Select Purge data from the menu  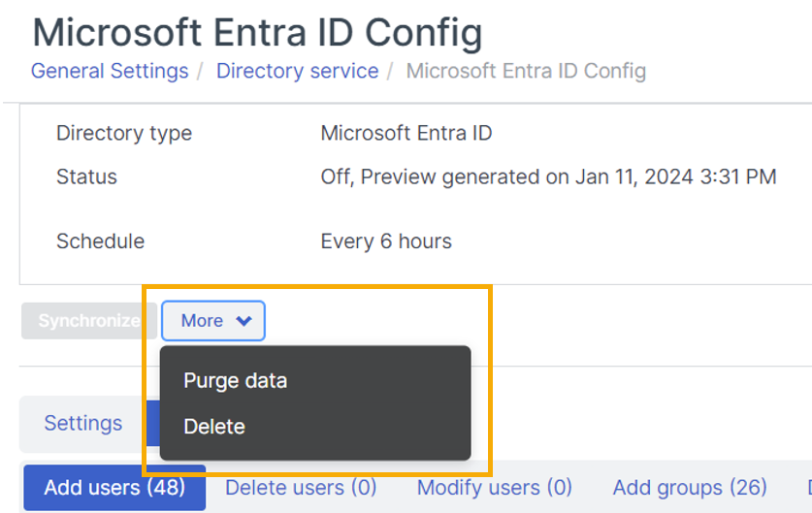click(x=235, y=381)
